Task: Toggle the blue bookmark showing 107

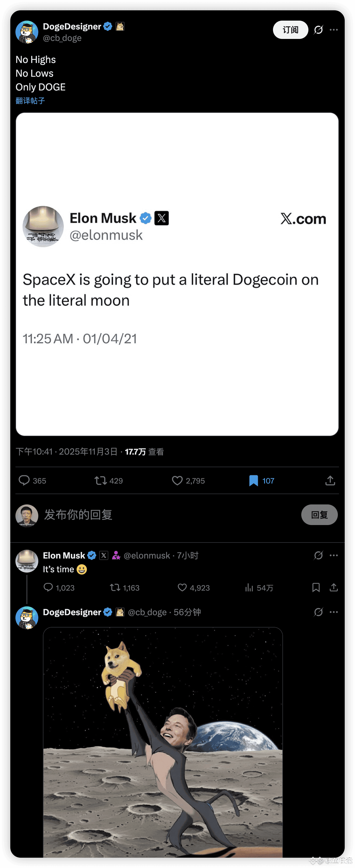Action: pyautogui.click(x=253, y=480)
